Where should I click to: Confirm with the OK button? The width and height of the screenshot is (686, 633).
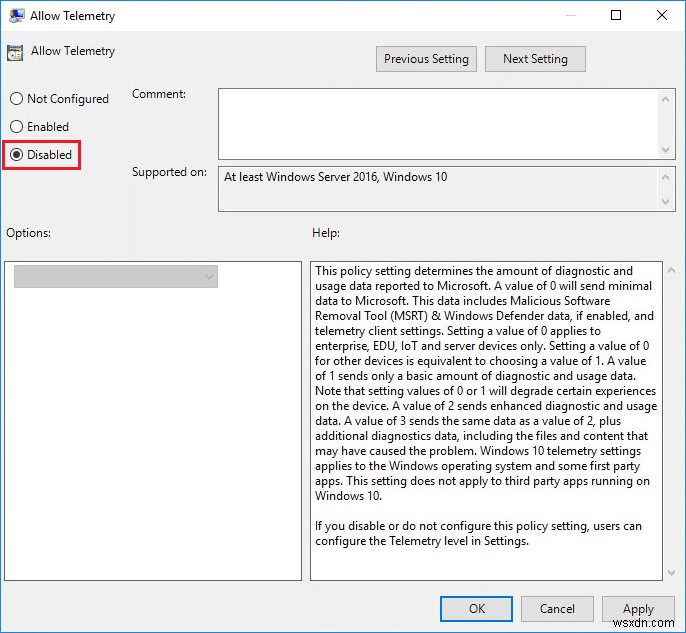(476, 609)
